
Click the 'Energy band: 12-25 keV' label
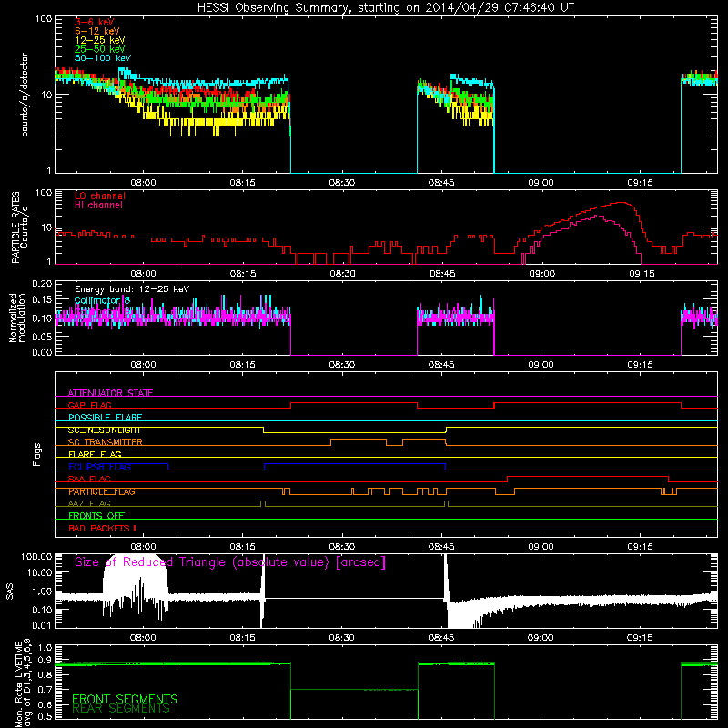pos(132,289)
